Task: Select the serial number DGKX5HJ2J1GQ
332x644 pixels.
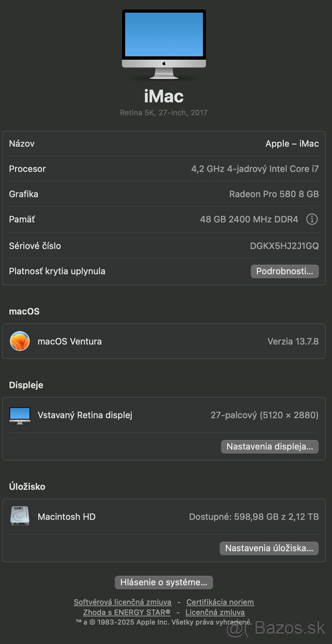Action: [284, 246]
